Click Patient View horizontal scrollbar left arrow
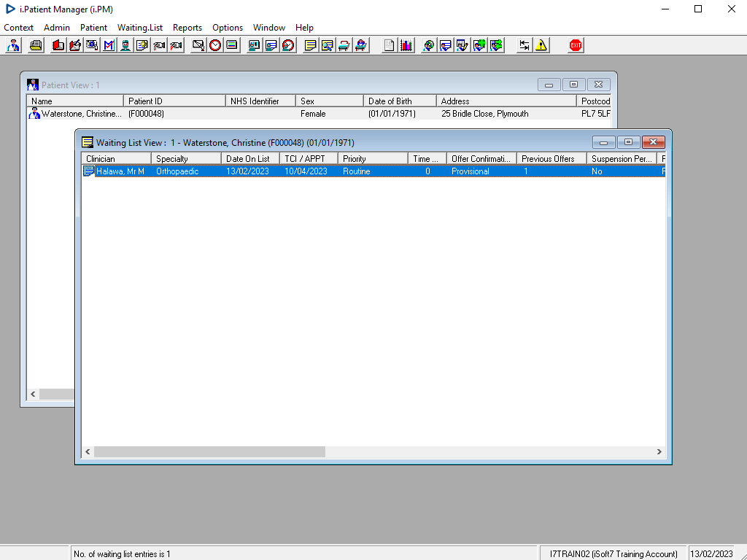This screenshot has width=747, height=560. (33, 394)
